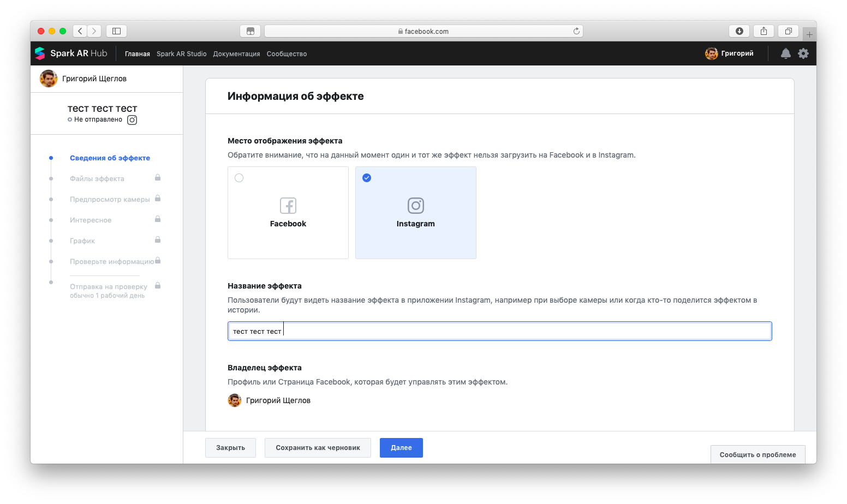
Task: Select Отправка на проверку step
Action: click(109, 287)
